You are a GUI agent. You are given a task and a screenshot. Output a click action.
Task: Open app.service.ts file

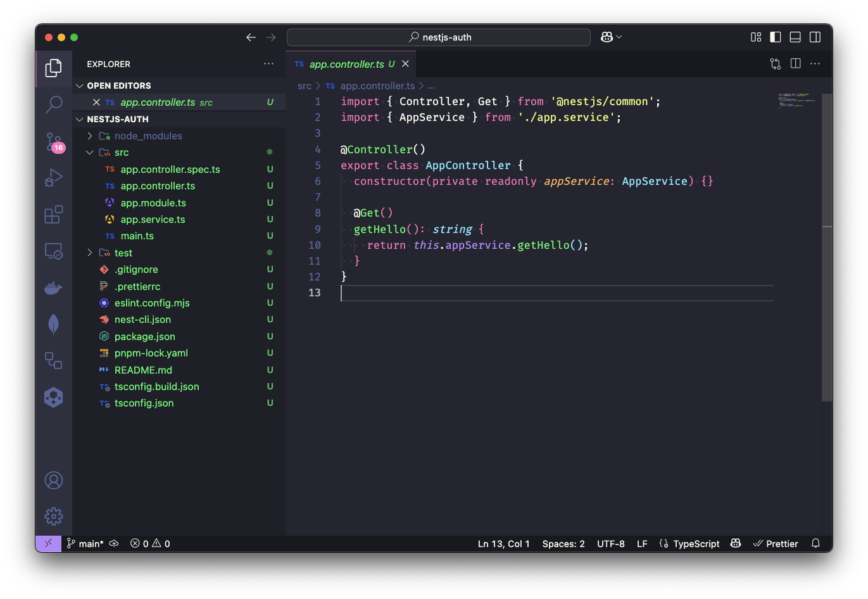(179, 220)
